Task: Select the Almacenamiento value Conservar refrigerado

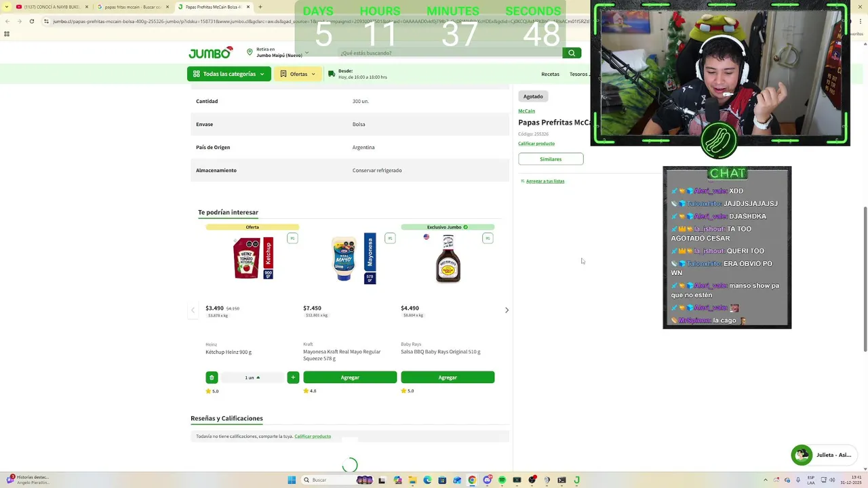Action: click(377, 170)
